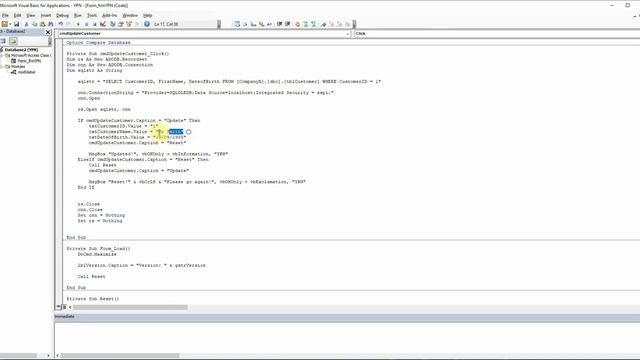
Task: Click the Uncomment Block icon
Action: 313,24
